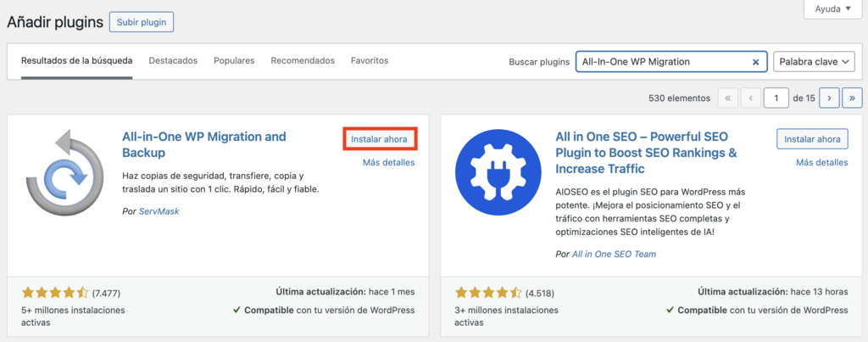The width and height of the screenshot is (868, 342).
Task: Jump to the last results page arrow
Action: point(853,98)
